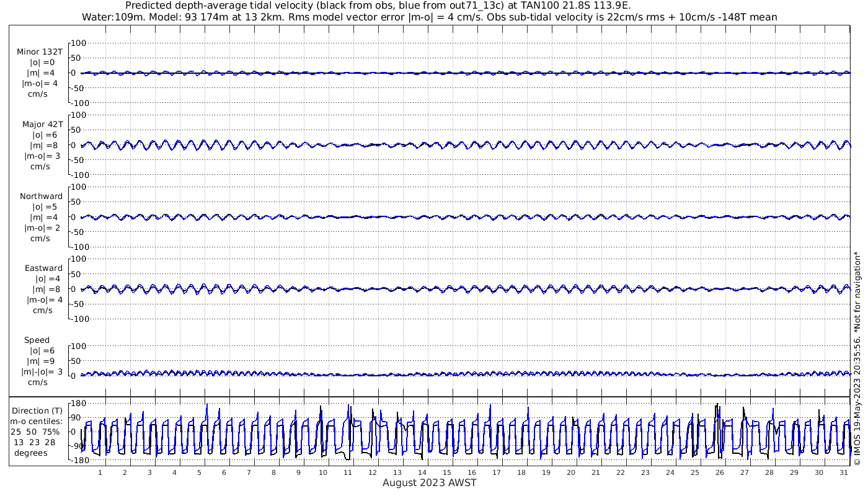Click day 17 on the date axis
This screenshot has width=868, height=496.
tap(497, 472)
